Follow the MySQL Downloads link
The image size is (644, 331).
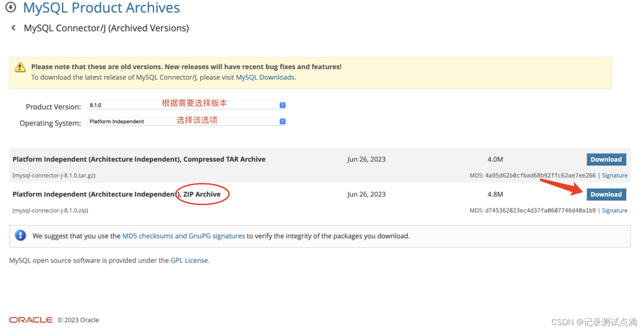[265, 77]
